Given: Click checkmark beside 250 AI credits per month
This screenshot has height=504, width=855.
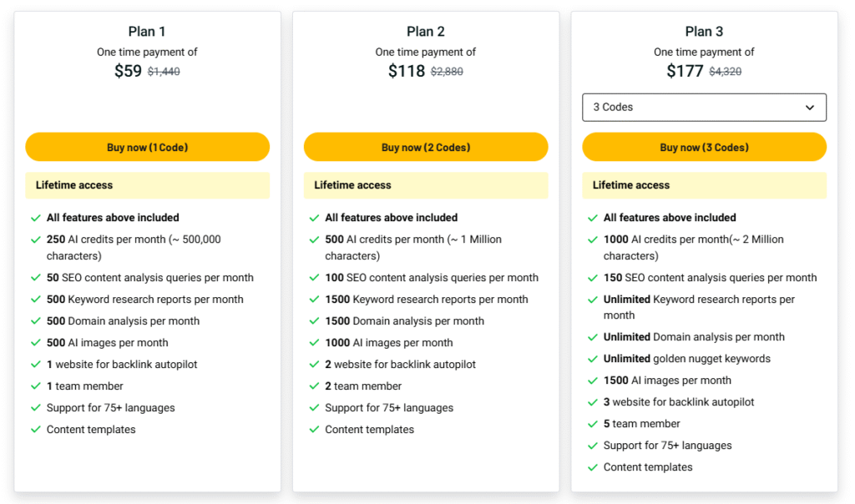Looking at the screenshot, I should tap(36, 239).
